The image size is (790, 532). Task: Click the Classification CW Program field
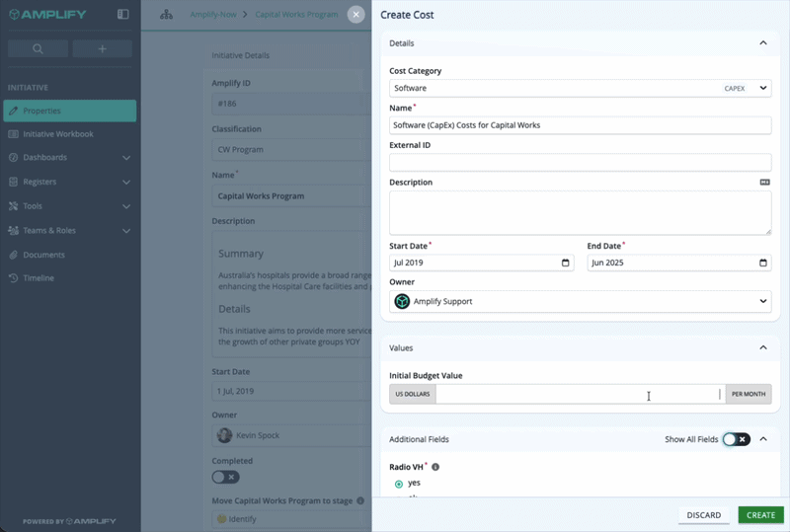click(291, 150)
